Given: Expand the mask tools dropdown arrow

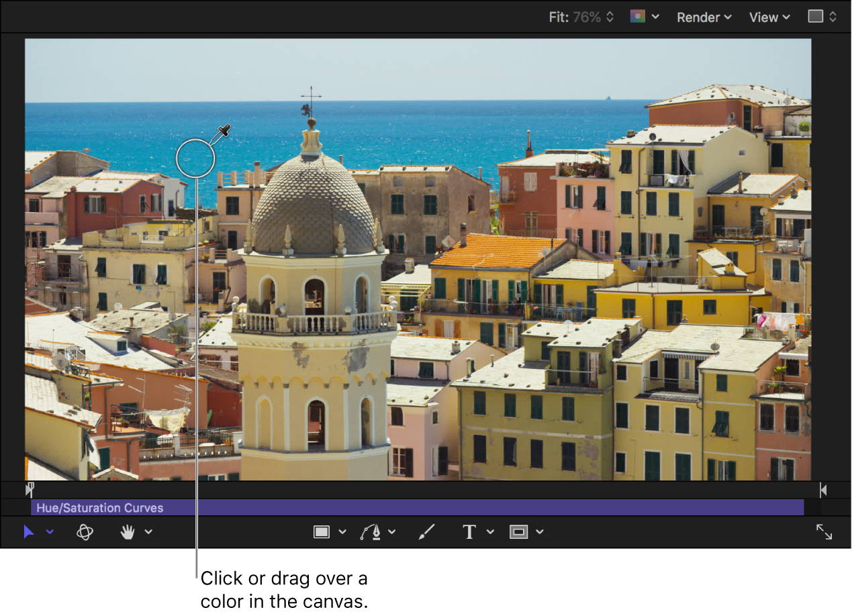Looking at the screenshot, I should pos(540,532).
